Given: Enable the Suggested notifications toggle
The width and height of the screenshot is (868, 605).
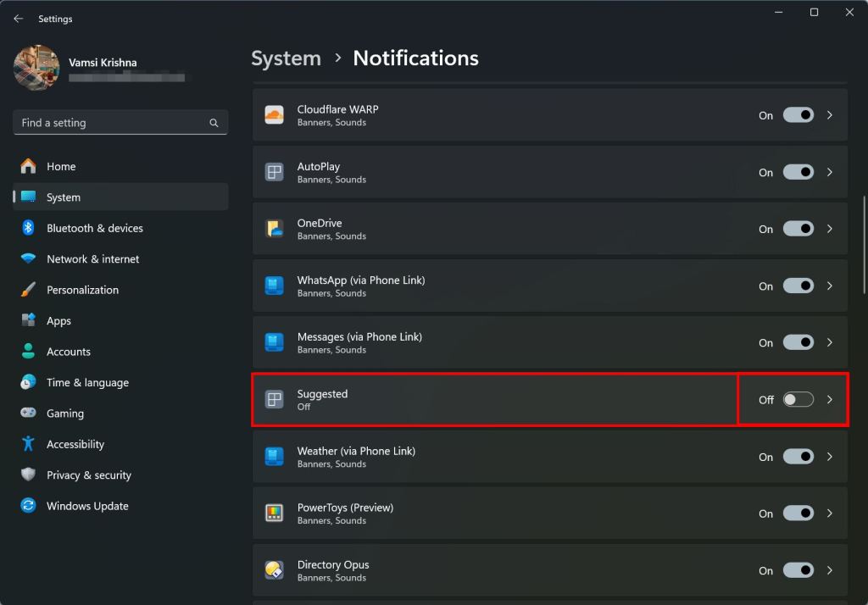Looking at the screenshot, I should pyautogui.click(x=798, y=399).
